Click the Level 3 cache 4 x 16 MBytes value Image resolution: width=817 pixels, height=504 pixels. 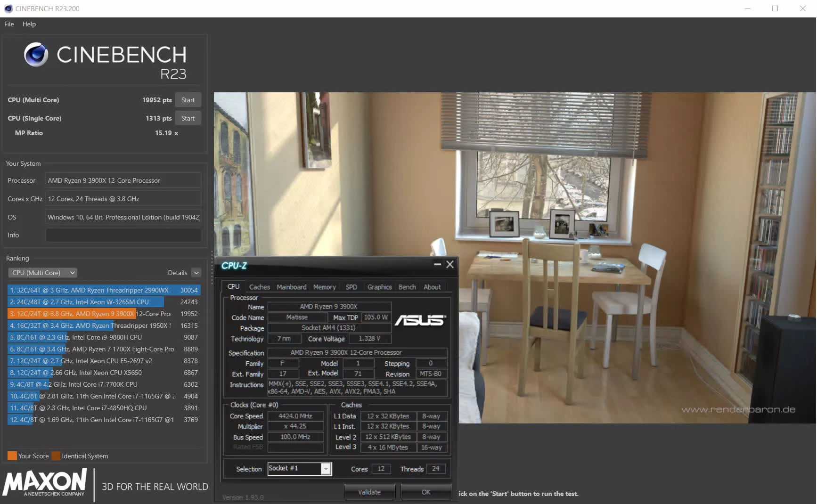388,447
